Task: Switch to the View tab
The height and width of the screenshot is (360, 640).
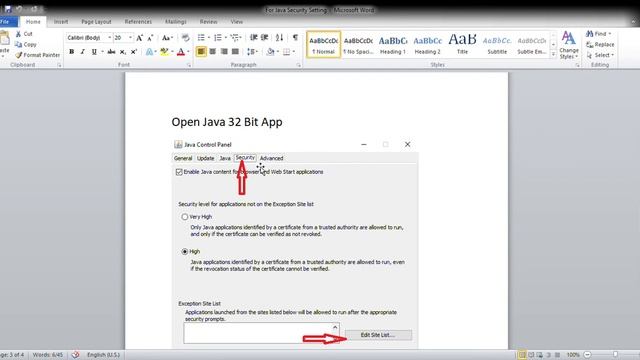Action: point(236,22)
